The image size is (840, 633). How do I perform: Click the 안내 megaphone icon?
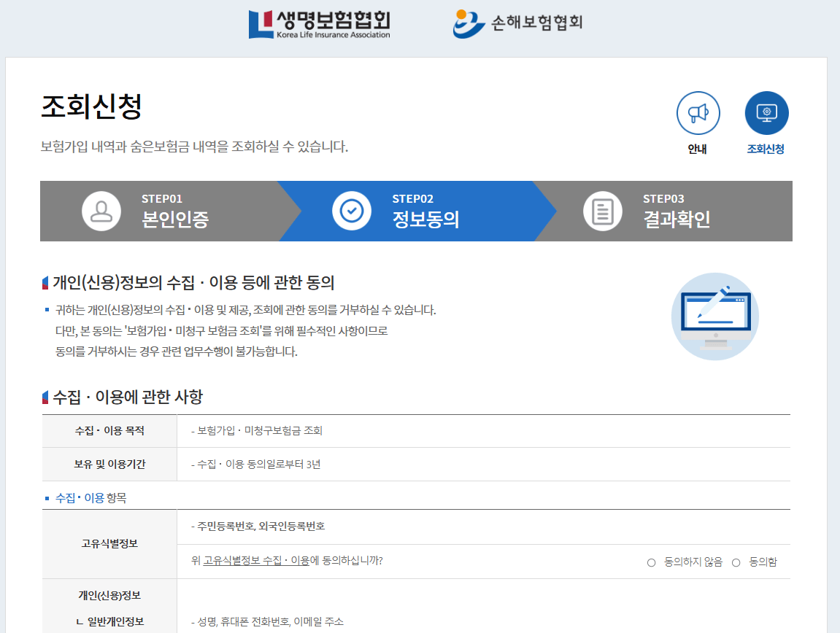pos(698,113)
